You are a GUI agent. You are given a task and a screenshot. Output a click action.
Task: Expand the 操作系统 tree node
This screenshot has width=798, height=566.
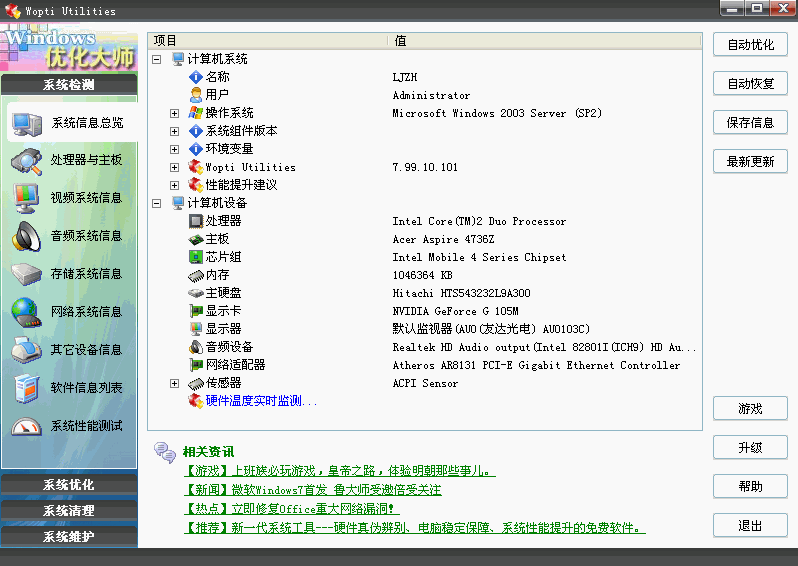pyautogui.click(x=175, y=113)
